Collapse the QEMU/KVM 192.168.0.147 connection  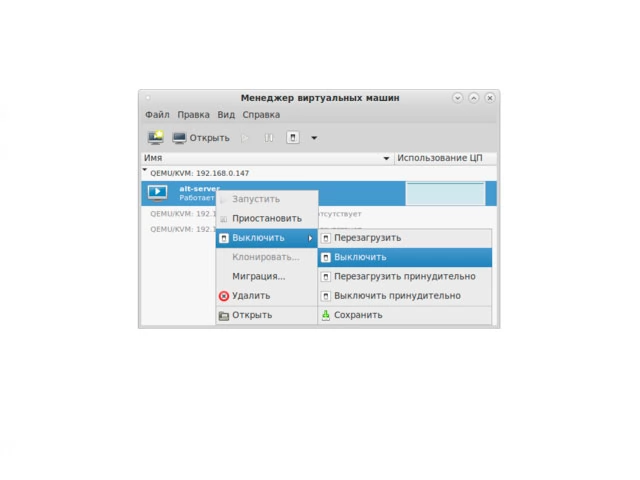[x=145, y=170]
